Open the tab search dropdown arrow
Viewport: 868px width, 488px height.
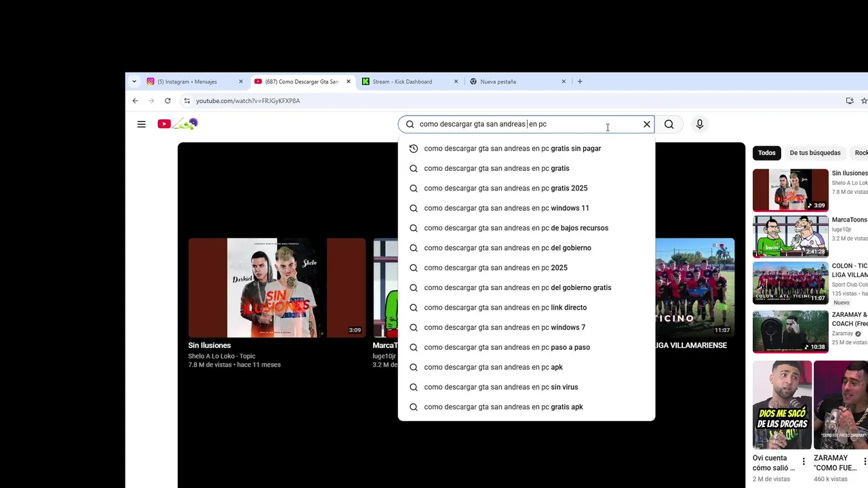click(x=134, y=81)
